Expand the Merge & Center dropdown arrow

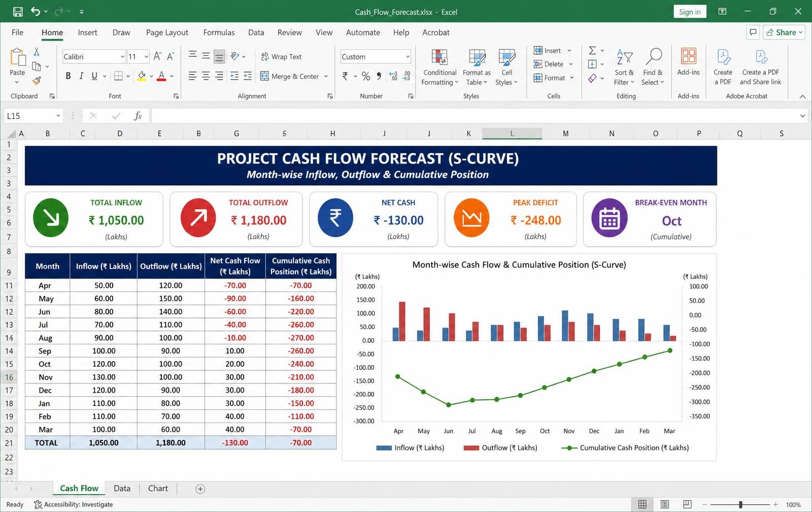pos(326,76)
